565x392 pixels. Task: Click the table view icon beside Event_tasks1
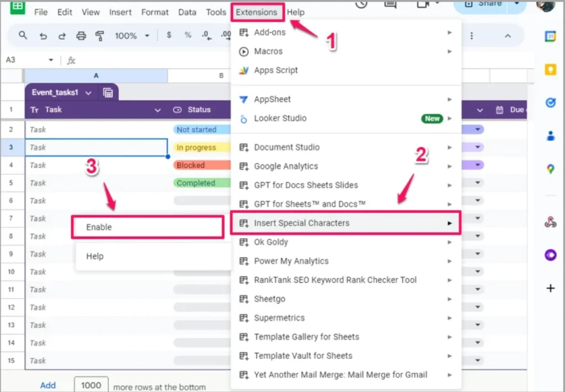tap(108, 93)
